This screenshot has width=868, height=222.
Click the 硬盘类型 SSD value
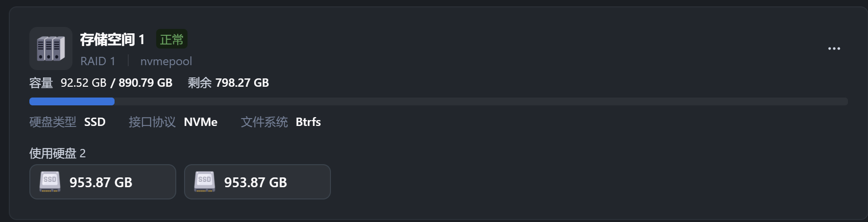95,122
